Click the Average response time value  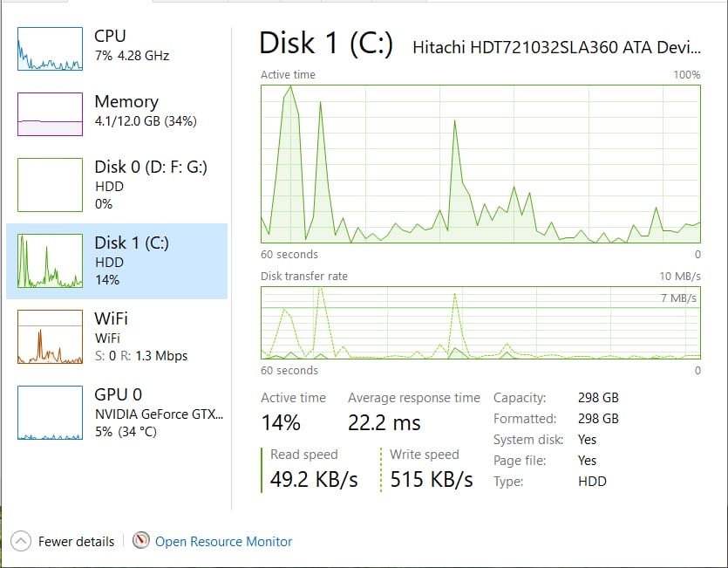[384, 424]
